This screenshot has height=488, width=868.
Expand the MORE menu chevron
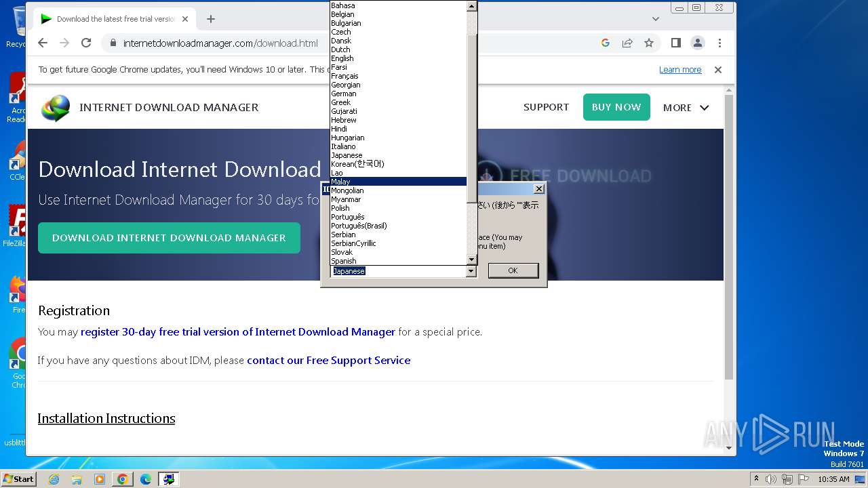(x=704, y=108)
